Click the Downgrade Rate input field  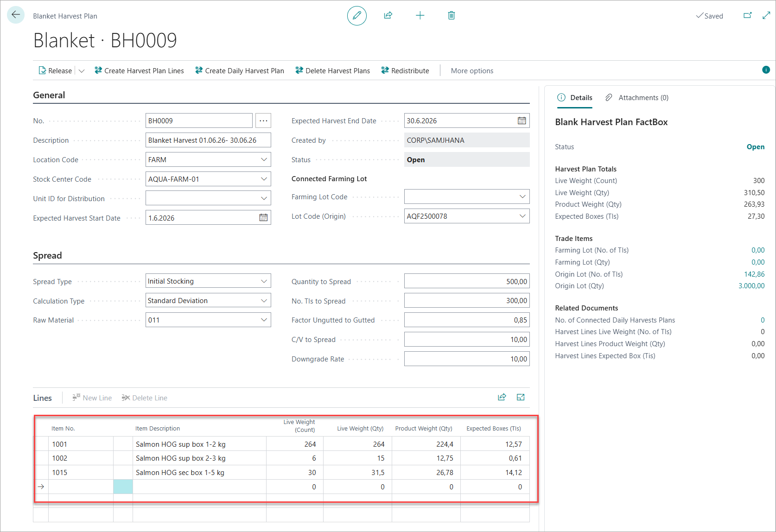[x=467, y=359]
